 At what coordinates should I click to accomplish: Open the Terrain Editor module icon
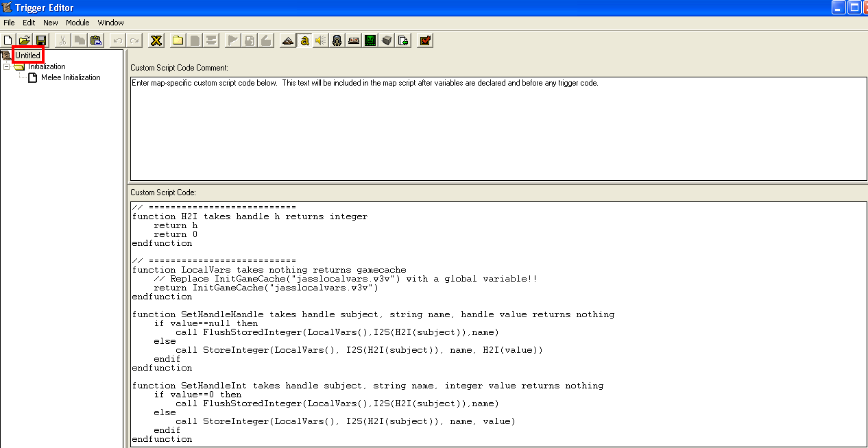[x=288, y=40]
